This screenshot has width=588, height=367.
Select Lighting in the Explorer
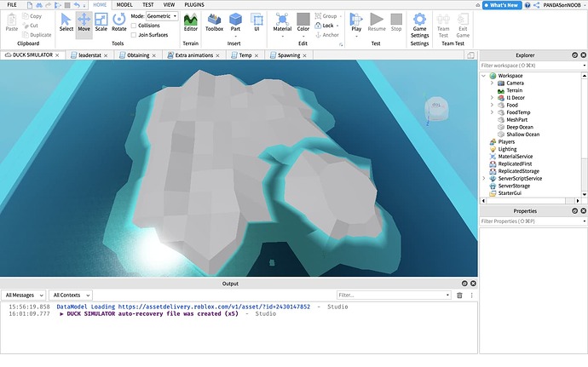click(507, 149)
